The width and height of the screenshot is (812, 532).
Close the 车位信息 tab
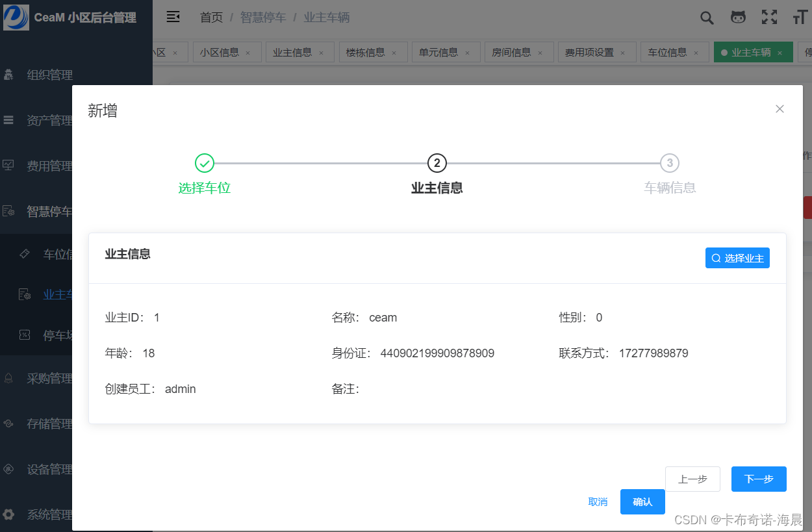(x=696, y=53)
